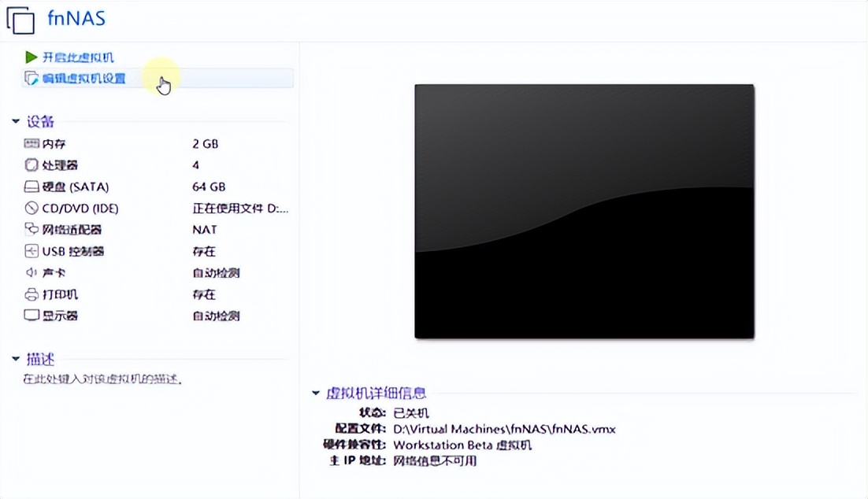The image size is (868, 499).
Task: Collapse the 虚拟机详细信息 section
Action: [316, 393]
